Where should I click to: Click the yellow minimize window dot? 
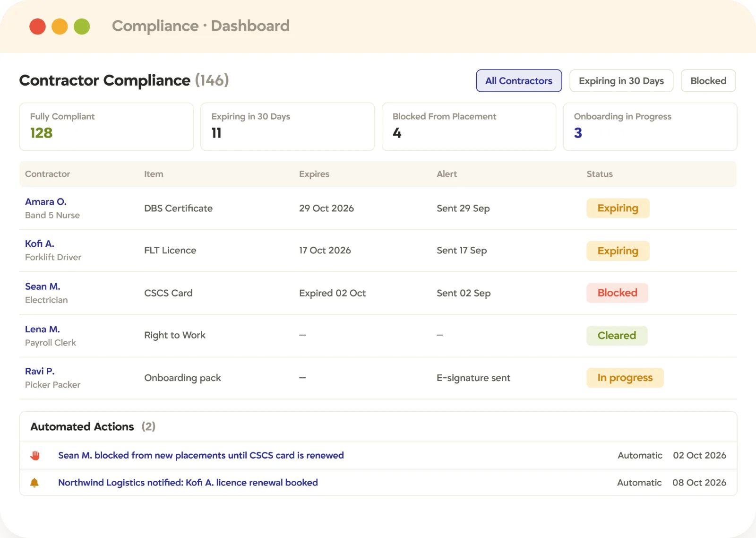pyautogui.click(x=60, y=26)
